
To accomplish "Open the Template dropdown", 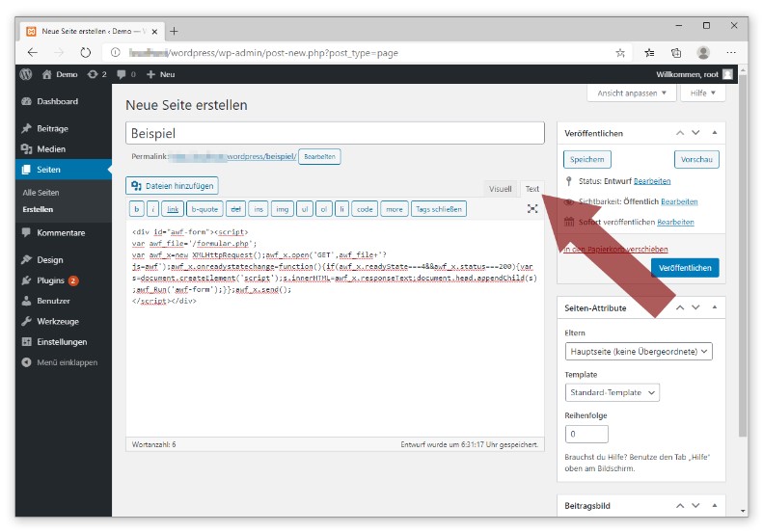I will [613, 393].
